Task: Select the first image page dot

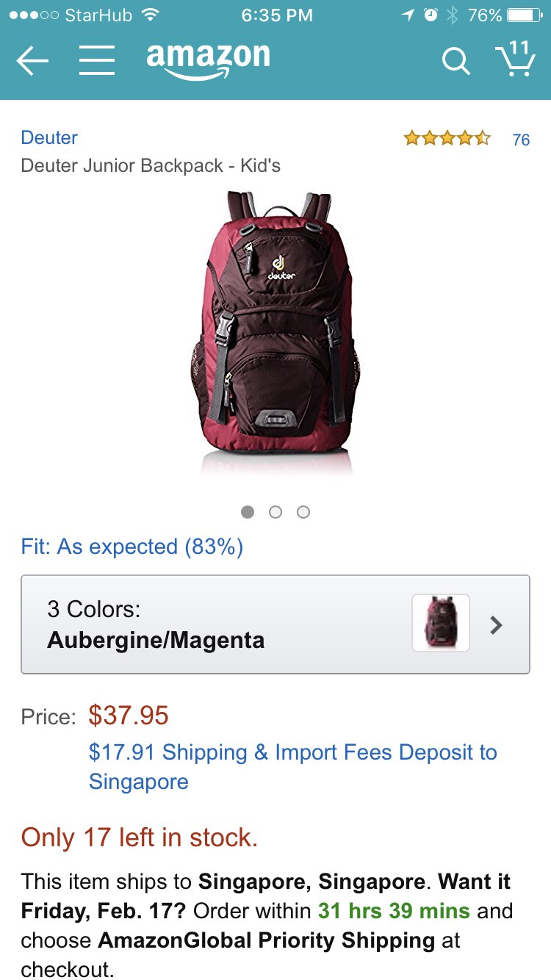Action: (x=248, y=512)
